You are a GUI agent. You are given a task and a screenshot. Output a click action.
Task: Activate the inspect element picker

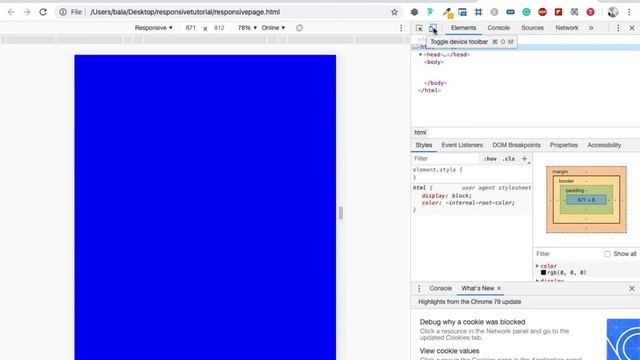point(419,28)
